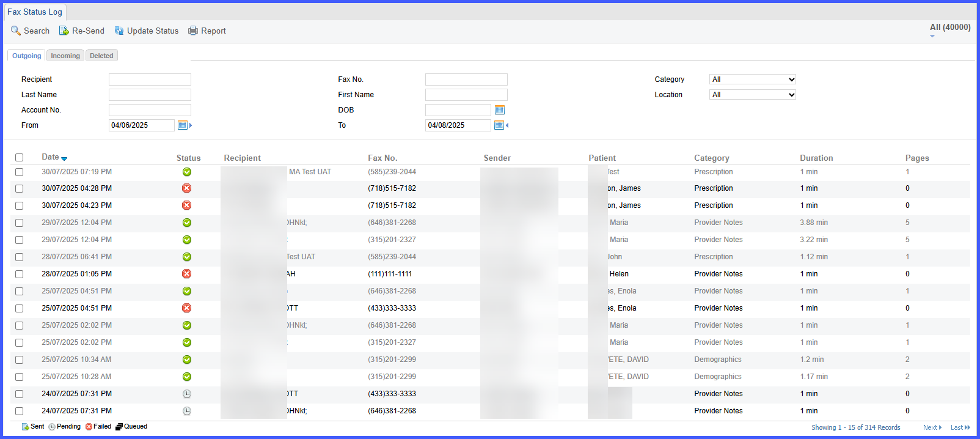Click Showing 1 - 15 of 314 Records
Image resolution: width=980 pixels, height=439 pixels.
[x=855, y=427]
